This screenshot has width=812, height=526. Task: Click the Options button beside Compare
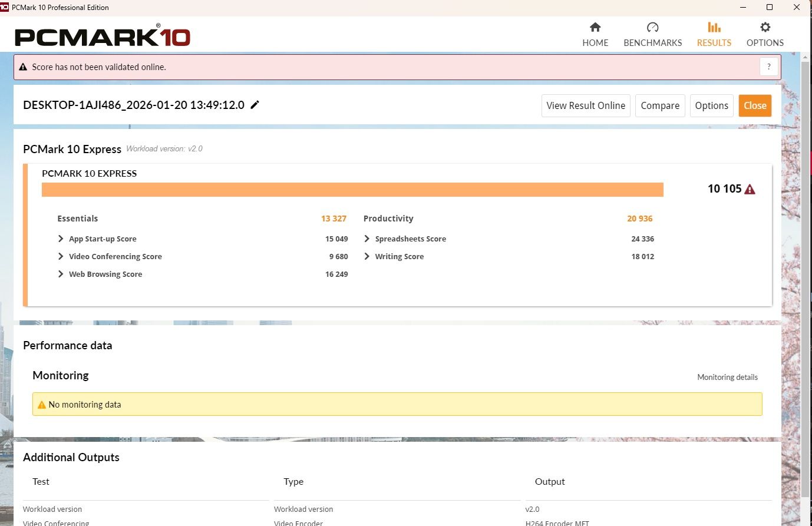point(711,105)
